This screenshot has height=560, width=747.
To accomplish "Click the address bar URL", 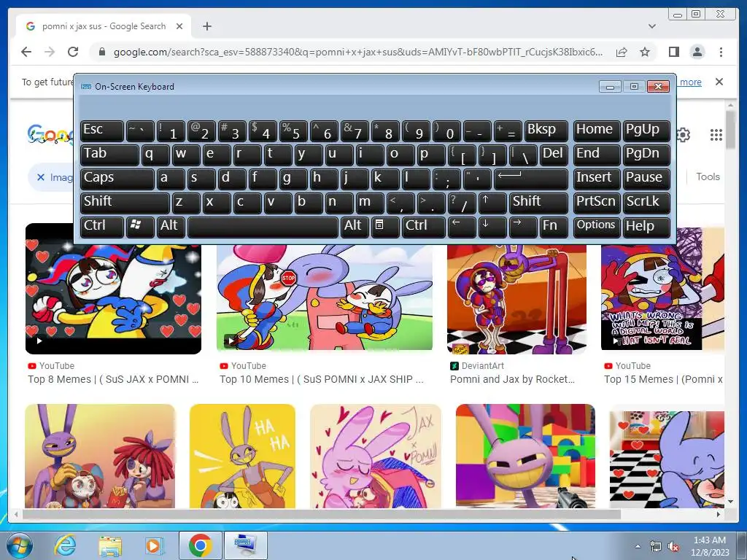I will point(357,52).
